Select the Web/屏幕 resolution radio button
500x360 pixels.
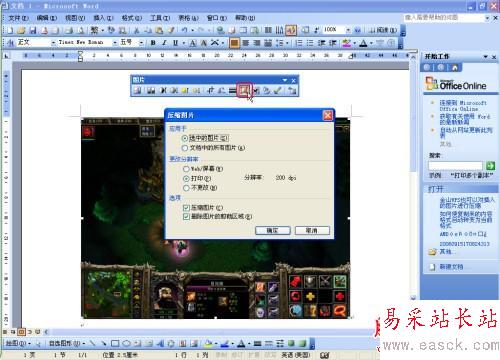(186, 169)
